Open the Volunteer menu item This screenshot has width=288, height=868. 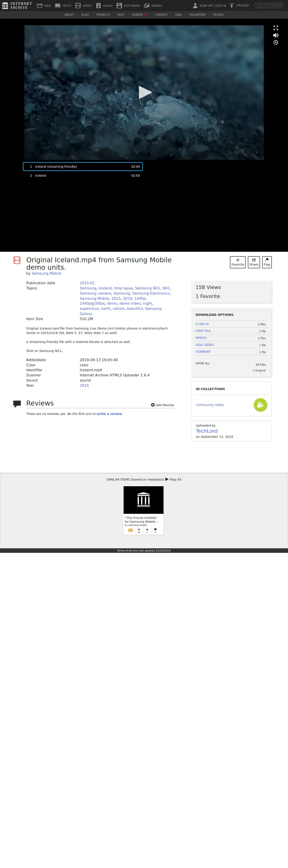[198, 15]
